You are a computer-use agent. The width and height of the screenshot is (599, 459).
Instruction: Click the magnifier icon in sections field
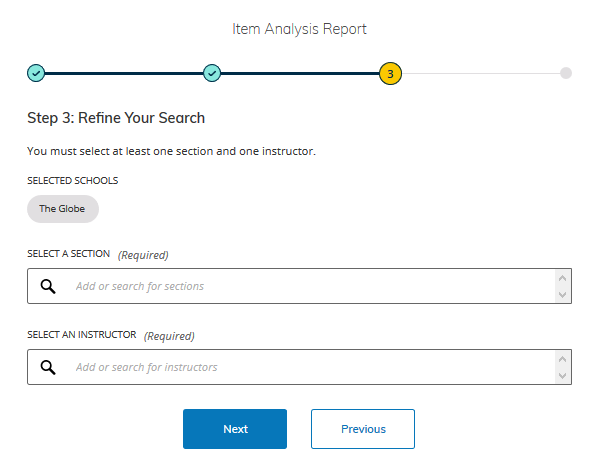coord(48,286)
